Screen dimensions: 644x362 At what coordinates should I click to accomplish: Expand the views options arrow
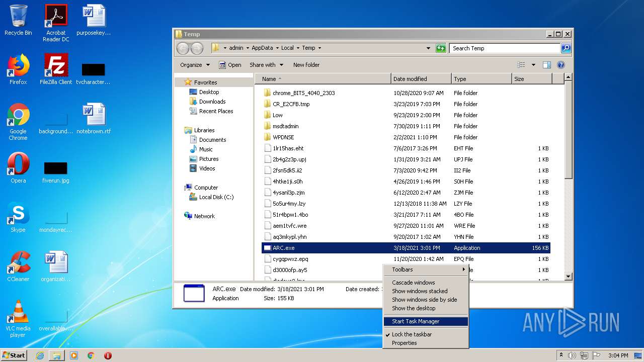(533, 65)
